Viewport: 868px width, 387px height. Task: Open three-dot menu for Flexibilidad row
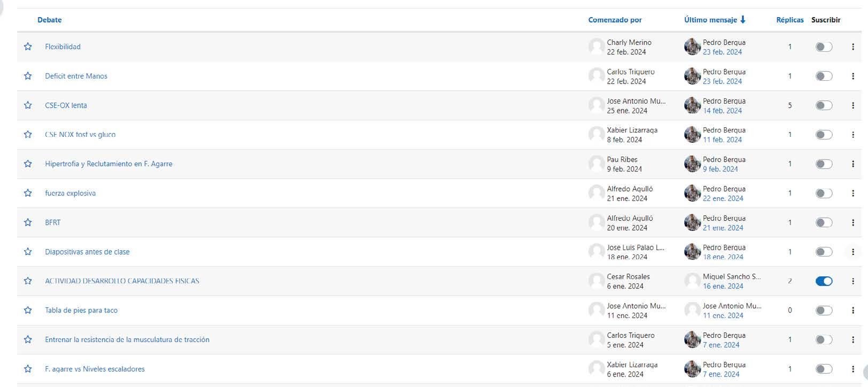853,47
